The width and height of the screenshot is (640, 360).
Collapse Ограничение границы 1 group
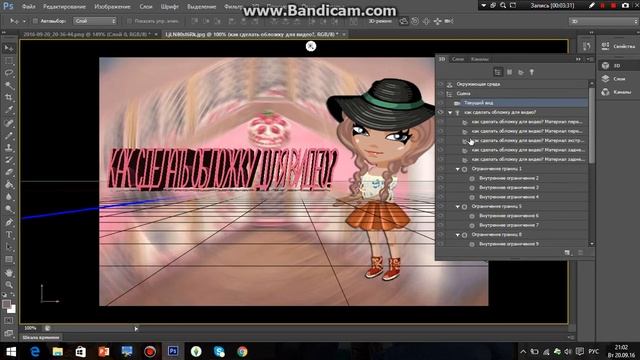point(458,169)
